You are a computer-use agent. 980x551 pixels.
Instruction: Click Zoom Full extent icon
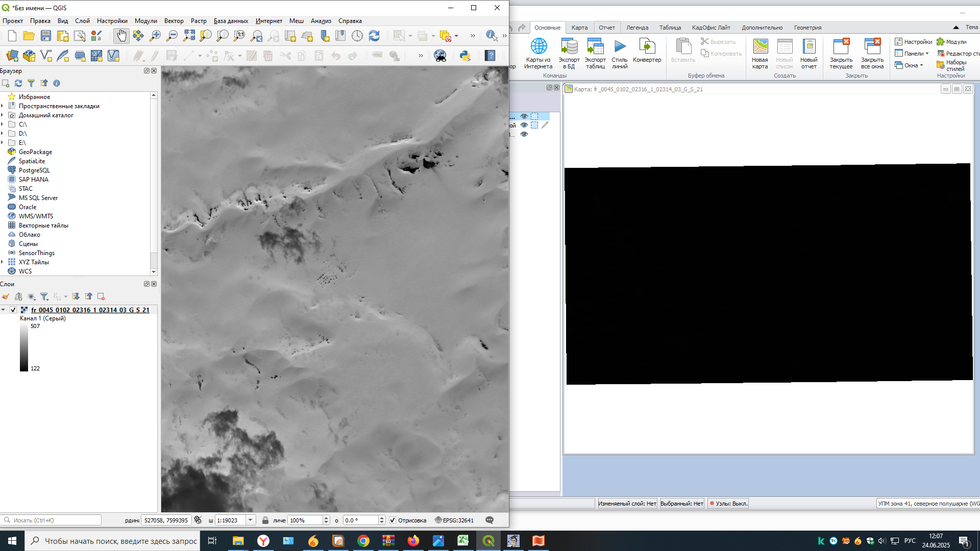coord(189,36)
